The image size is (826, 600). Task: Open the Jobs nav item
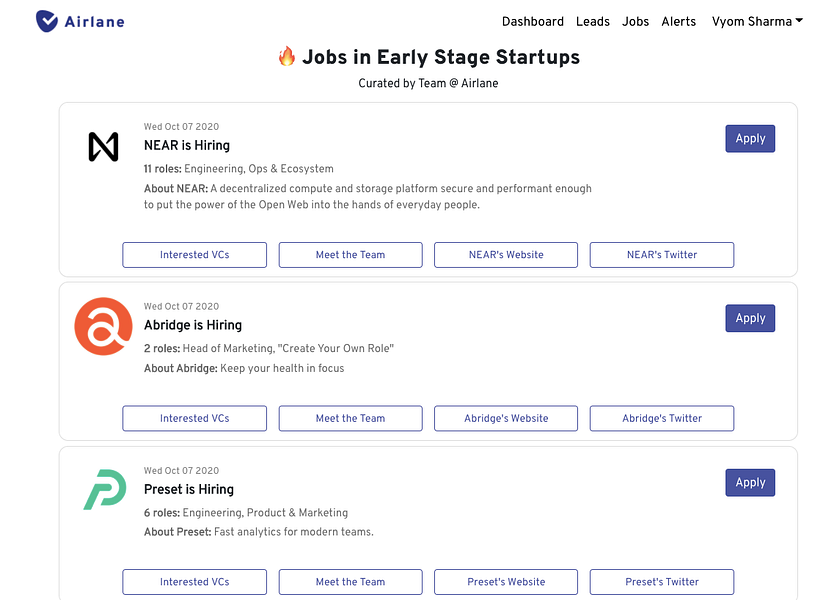click(635, 21)
